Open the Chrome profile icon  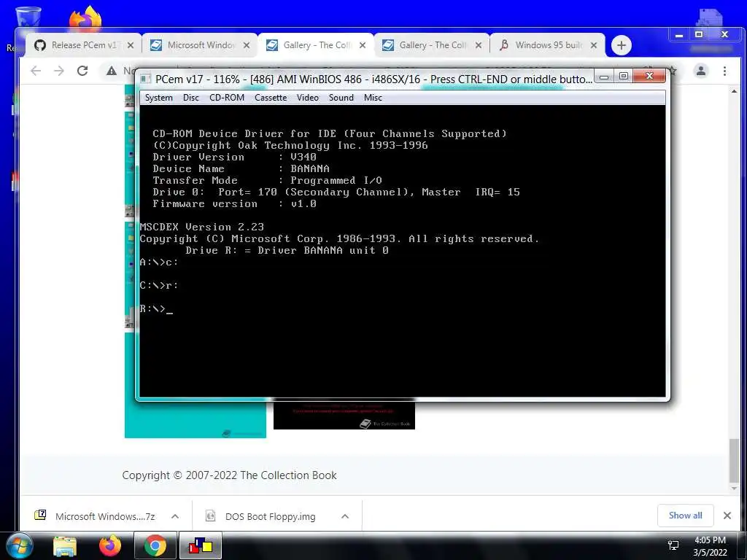(x=701, y=71)
